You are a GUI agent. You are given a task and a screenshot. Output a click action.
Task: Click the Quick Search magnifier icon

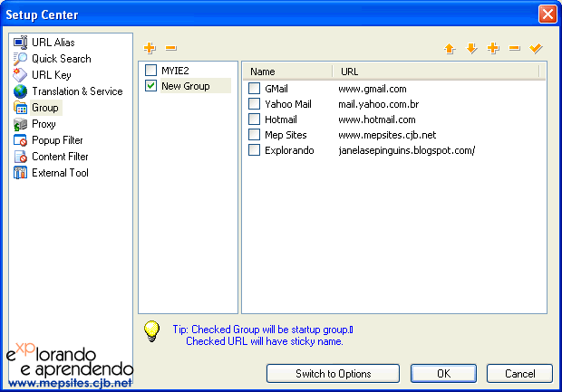(x=20, y=59)
